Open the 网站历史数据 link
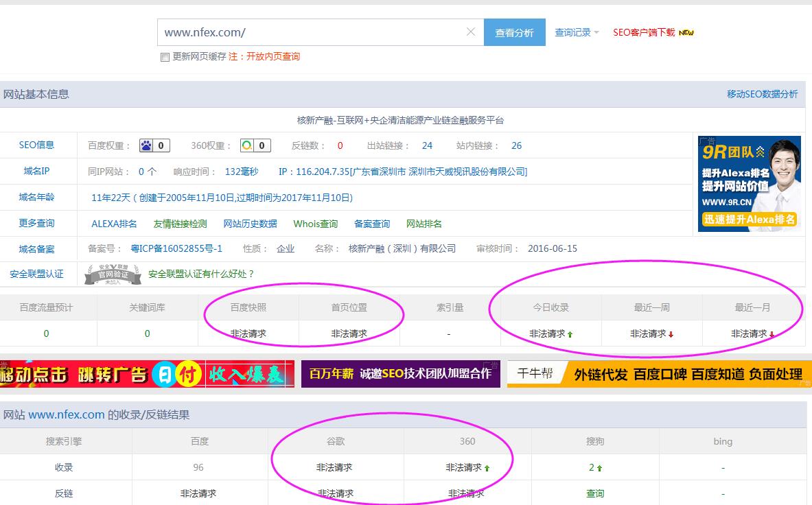 click(250, 224)
